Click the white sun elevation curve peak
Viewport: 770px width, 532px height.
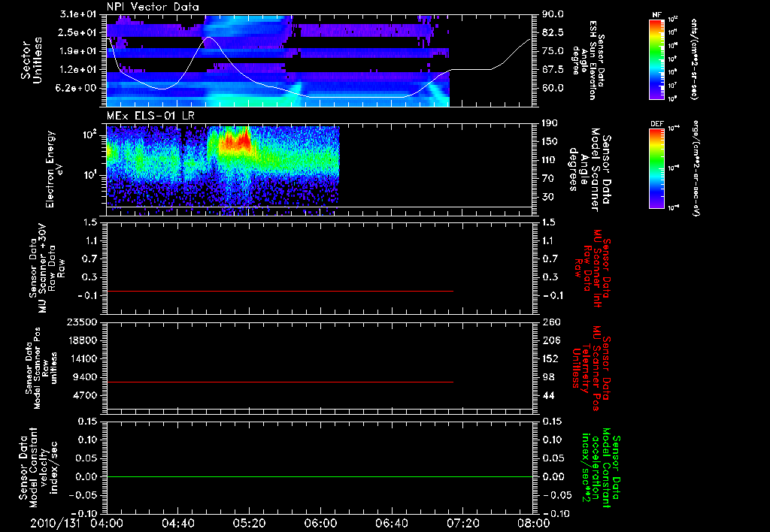point(209,38)
